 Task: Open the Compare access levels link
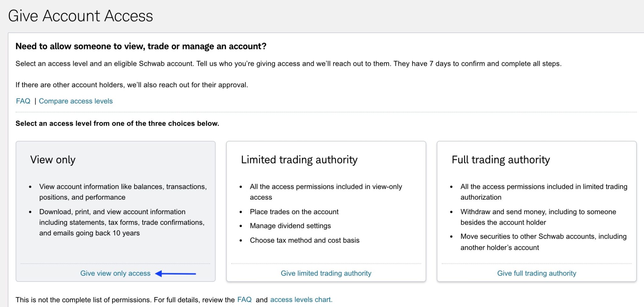point(75,101)
